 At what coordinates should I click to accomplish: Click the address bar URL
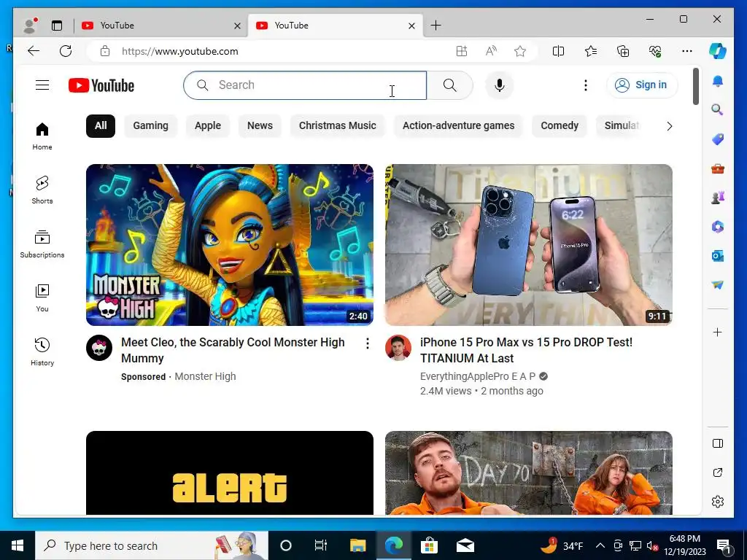click(x=179, y=51)
